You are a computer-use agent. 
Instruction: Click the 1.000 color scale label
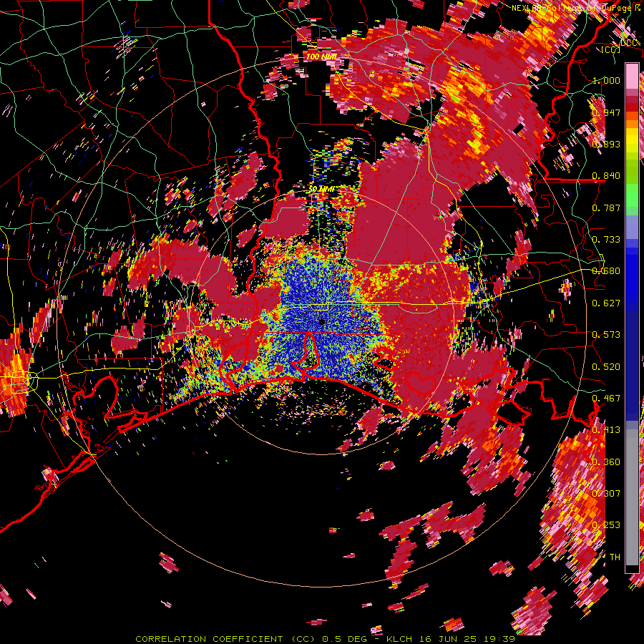point(606,80)
